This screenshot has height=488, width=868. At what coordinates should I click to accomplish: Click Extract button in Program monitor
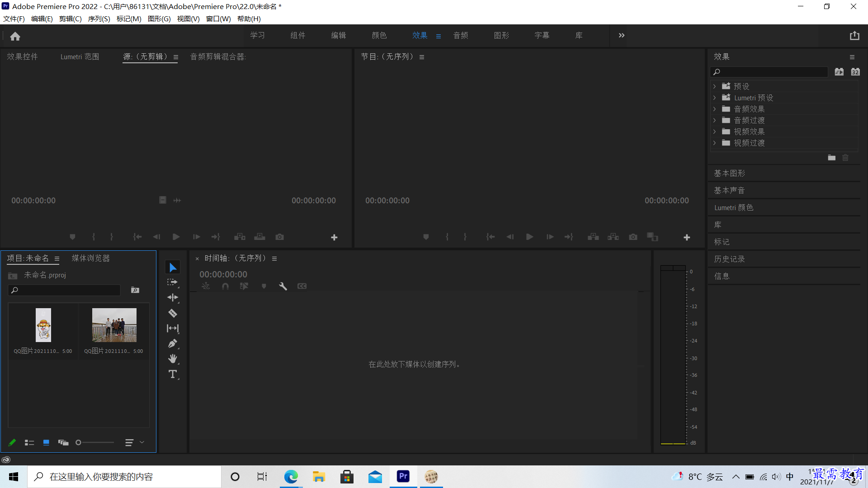pos(613,237)
